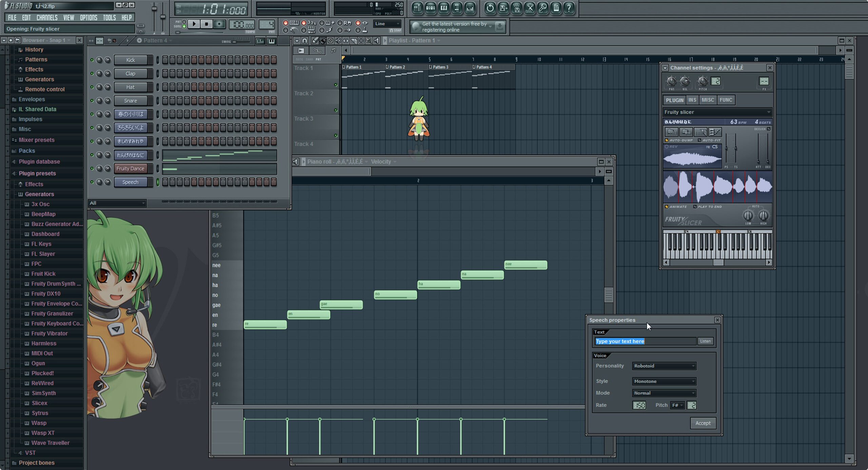Toggle the Declick checkbox in Fruity slicer
Image resolution: width=868 pixels, height=470 pixels.
[x=769, y=129]
